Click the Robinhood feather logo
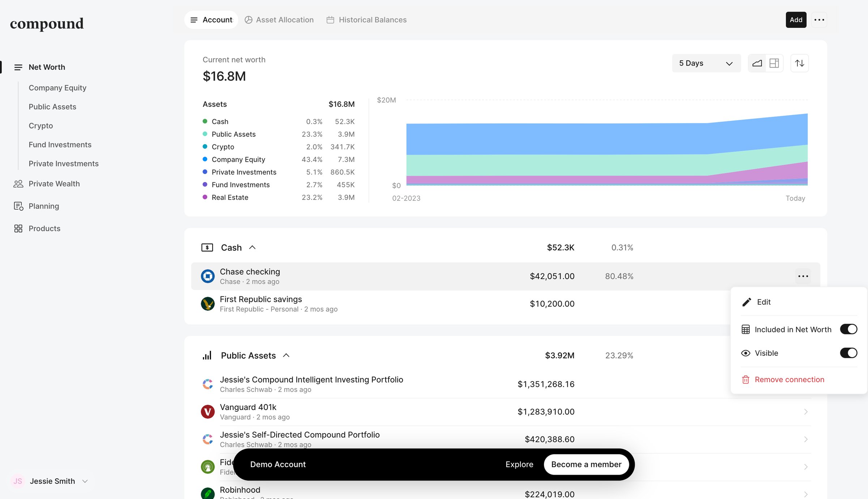This screenshot has width=868, height=499. (x=208, y=494)
